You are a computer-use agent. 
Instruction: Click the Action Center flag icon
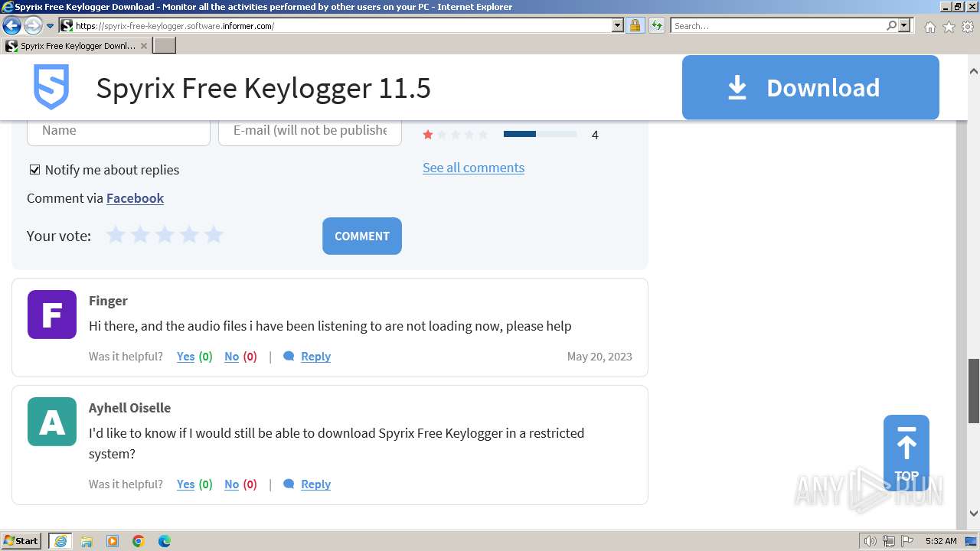pos(906,541)
